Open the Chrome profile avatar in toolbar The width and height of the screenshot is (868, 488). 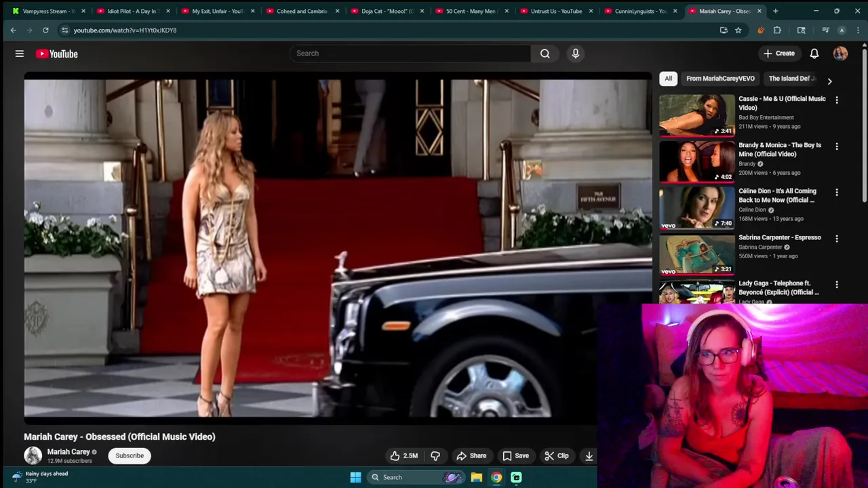pos(842,30)
